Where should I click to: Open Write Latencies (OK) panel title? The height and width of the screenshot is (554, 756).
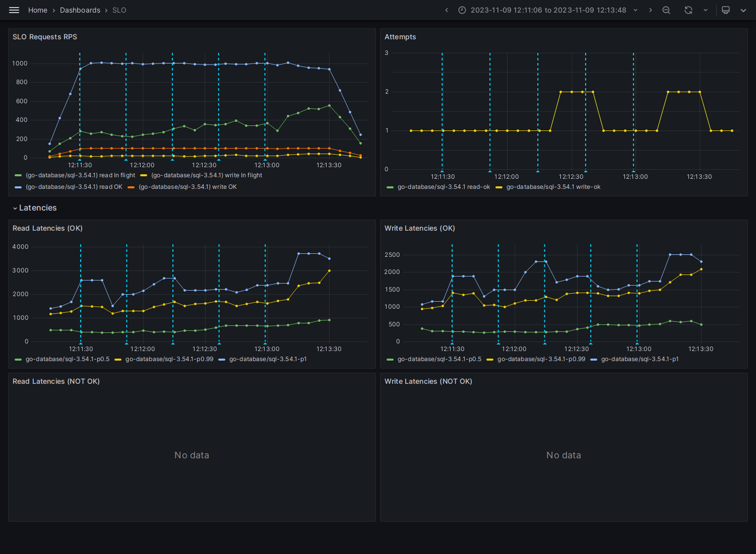[x=420, y=228]
